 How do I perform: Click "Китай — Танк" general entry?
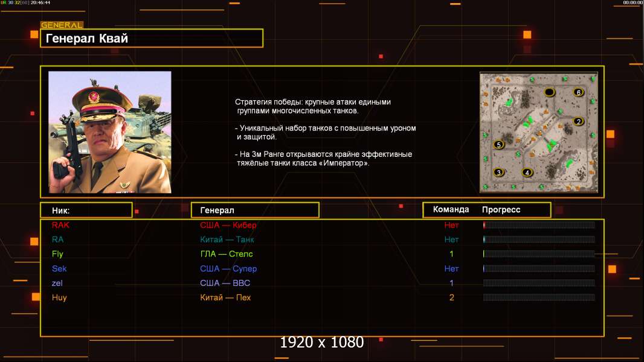click(227, 240)
